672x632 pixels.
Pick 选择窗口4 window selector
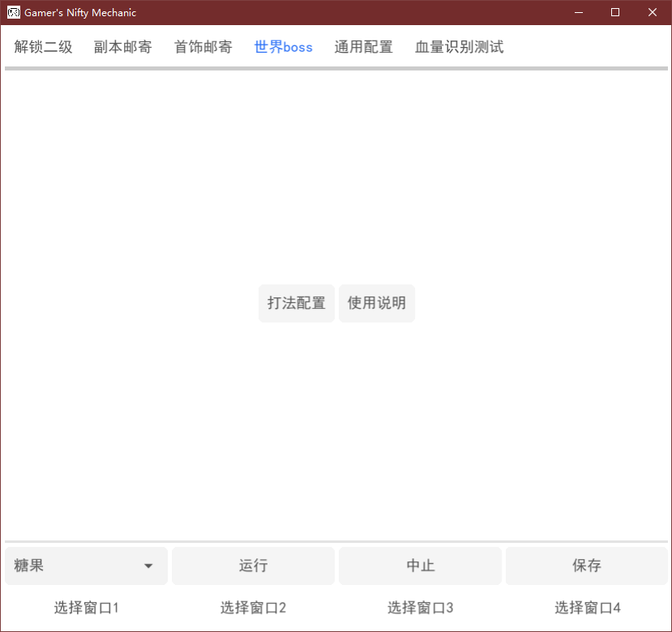(x=587, y=608)
